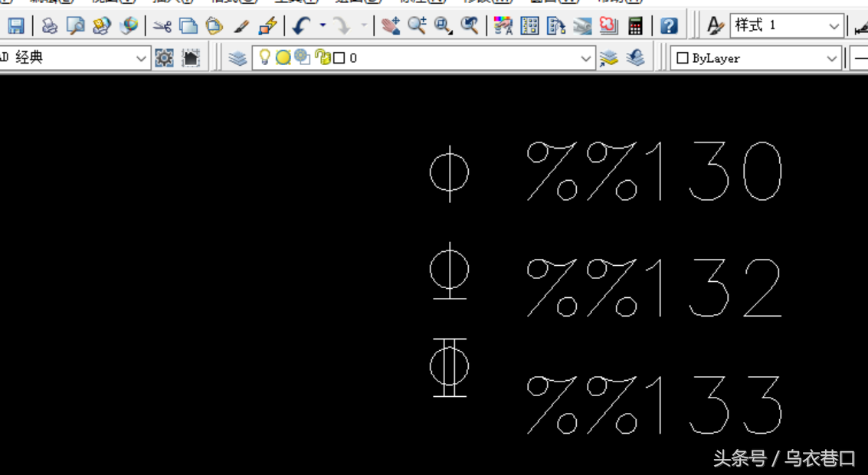The width and height of the screenshot is (868, 475).
Task: Toggle layer 0 viewport freeze icon
Action: coord(303,57)
